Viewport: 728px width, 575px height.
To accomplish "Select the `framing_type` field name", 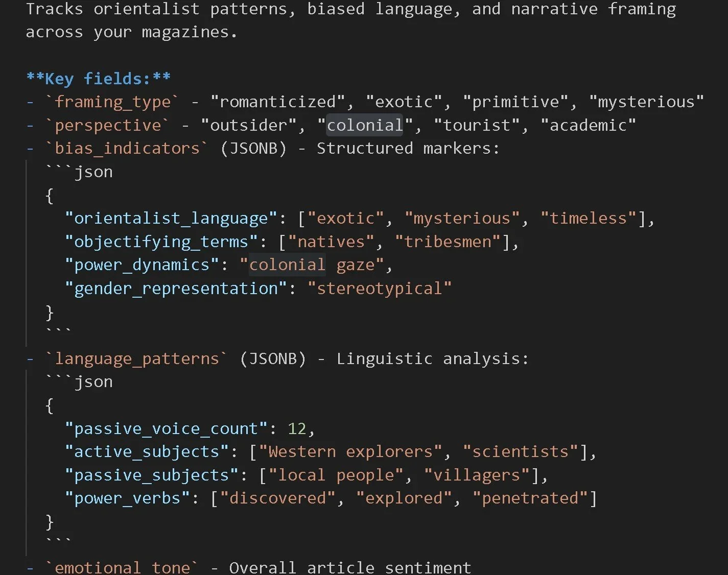I will point(112,102).
